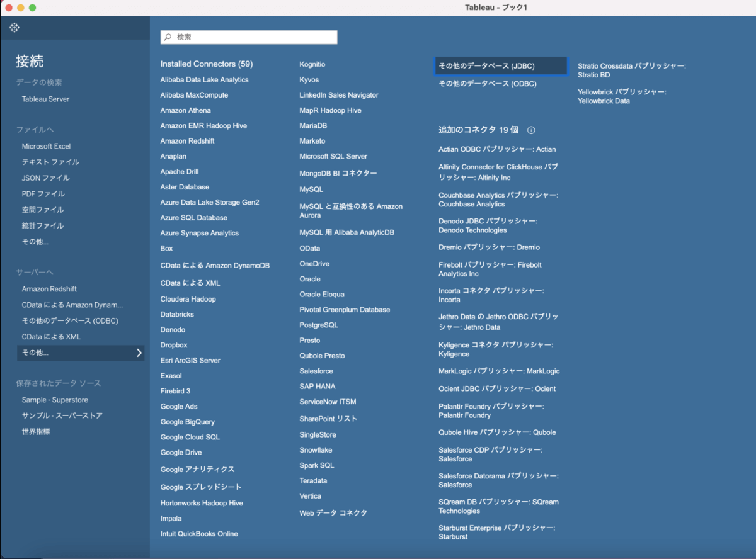The width and height of the screenshot is (756, 559).
Task: Open 統計ファイル connection option
Action: 42,225
